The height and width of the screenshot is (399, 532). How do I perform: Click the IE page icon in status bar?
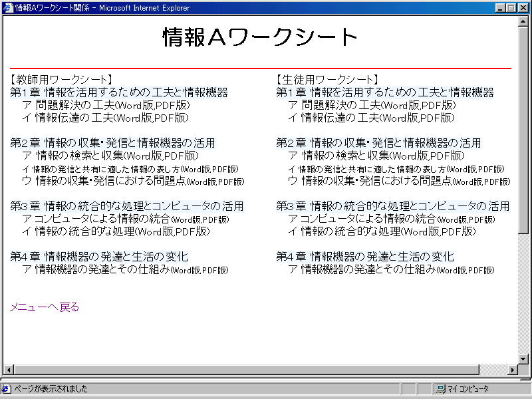point(7,389)
